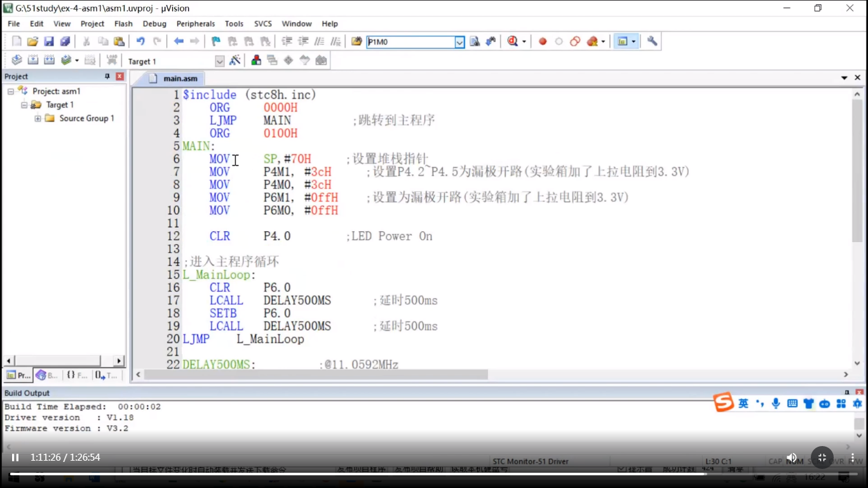This screenshot has height=488, width=868.
Task: Mute the video player volume
Action: (792, 457)
